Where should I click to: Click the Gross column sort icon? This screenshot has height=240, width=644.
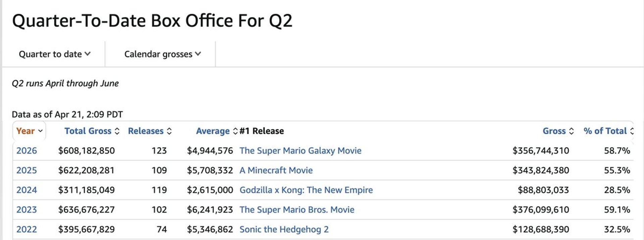coord(572,131)
